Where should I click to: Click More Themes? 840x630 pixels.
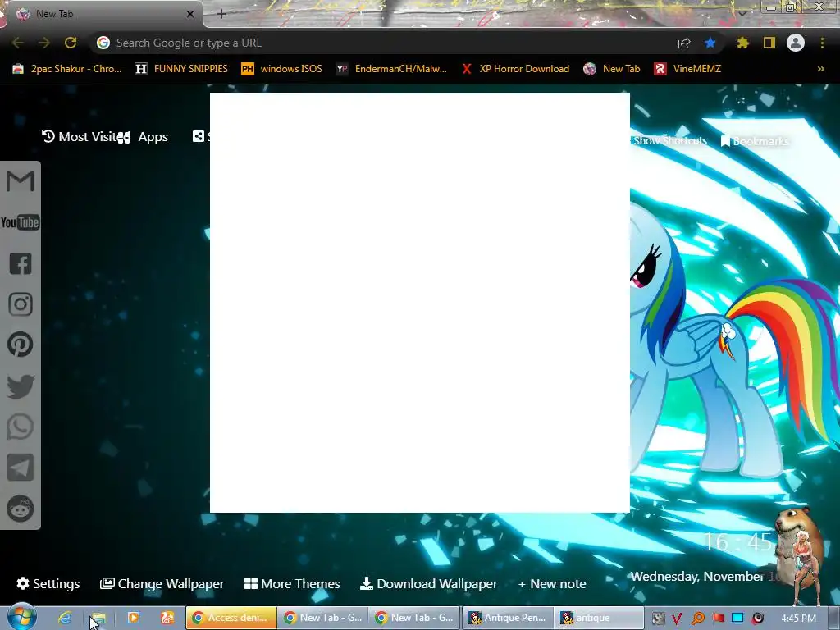[x=292, y=583]
